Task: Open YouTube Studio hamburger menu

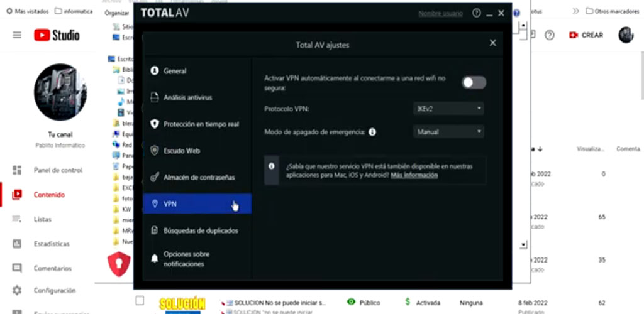Action: [17, 35]
